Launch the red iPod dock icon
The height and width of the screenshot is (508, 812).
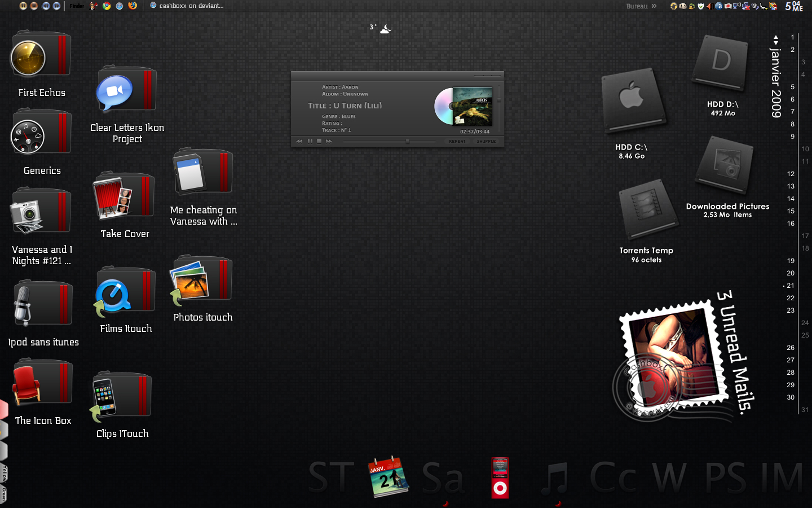[500, 478]
